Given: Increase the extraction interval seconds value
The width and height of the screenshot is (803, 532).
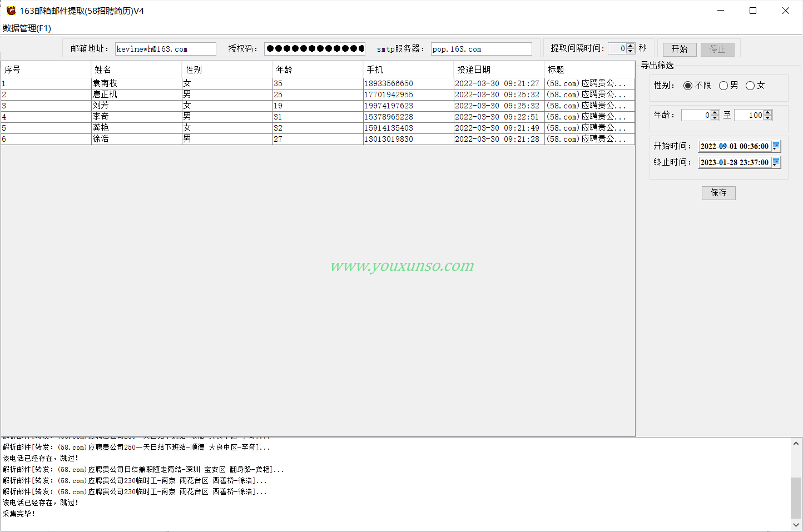Looking at the screenshot, I should [630, 46].
